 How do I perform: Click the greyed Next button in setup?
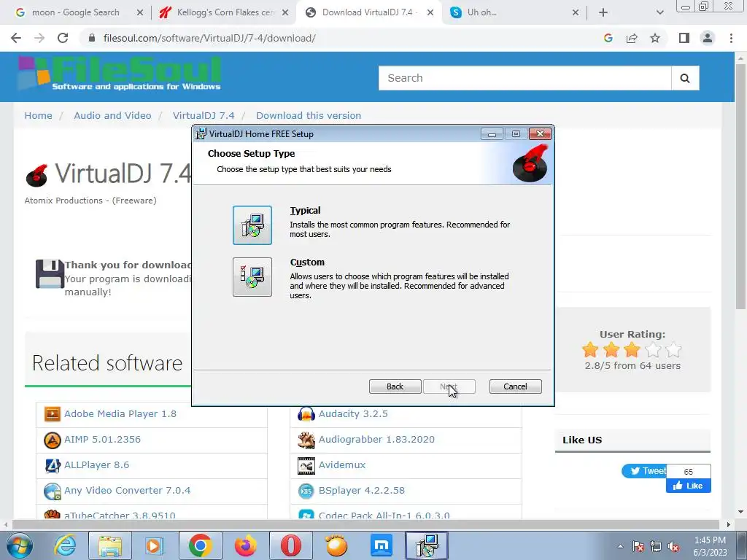[x=449, y=386]
